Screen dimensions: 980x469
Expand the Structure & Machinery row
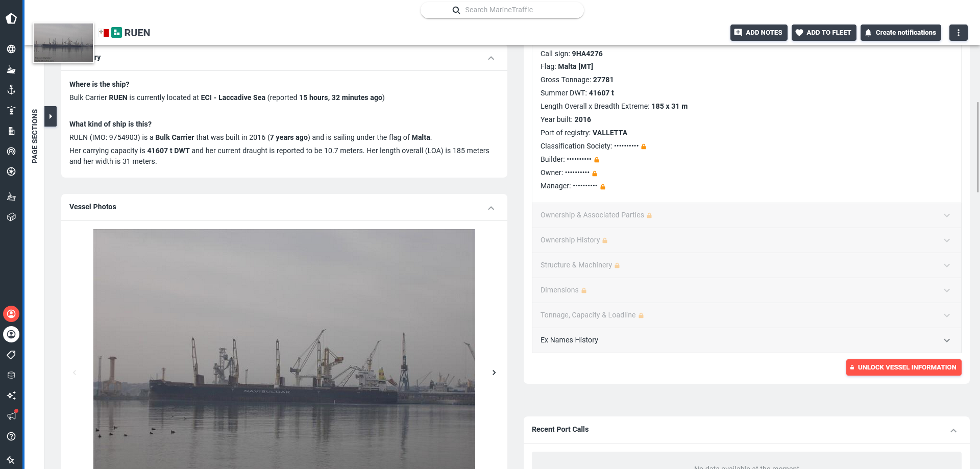[x=746, y=265]
